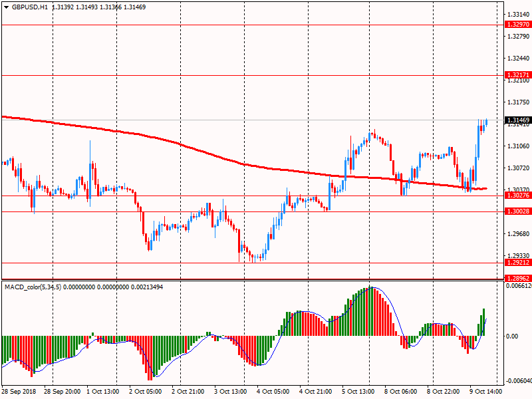This screenshot has height=399, width=532.
Task: Click the 1.29330 price axis value
Action: [x=518, y=255]
